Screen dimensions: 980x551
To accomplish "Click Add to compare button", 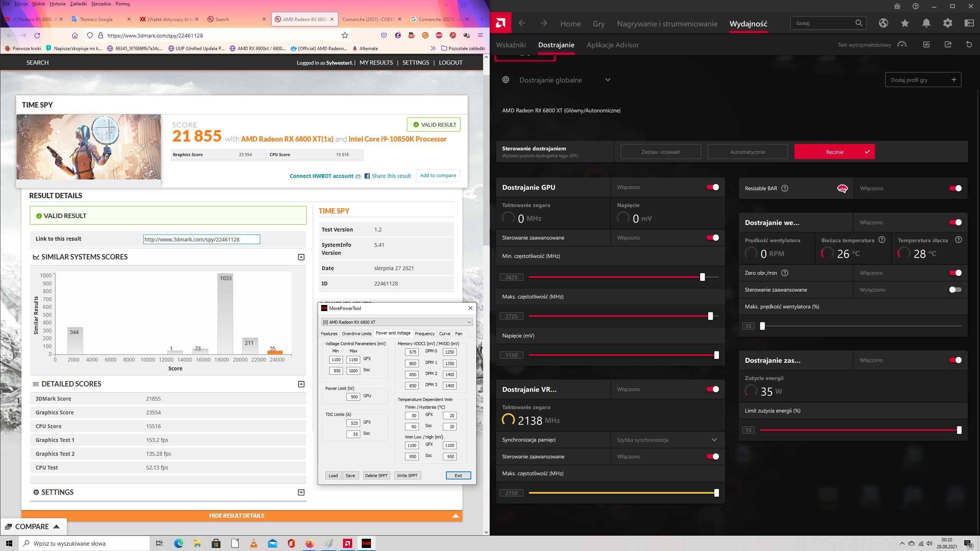I will coord(438,176).
